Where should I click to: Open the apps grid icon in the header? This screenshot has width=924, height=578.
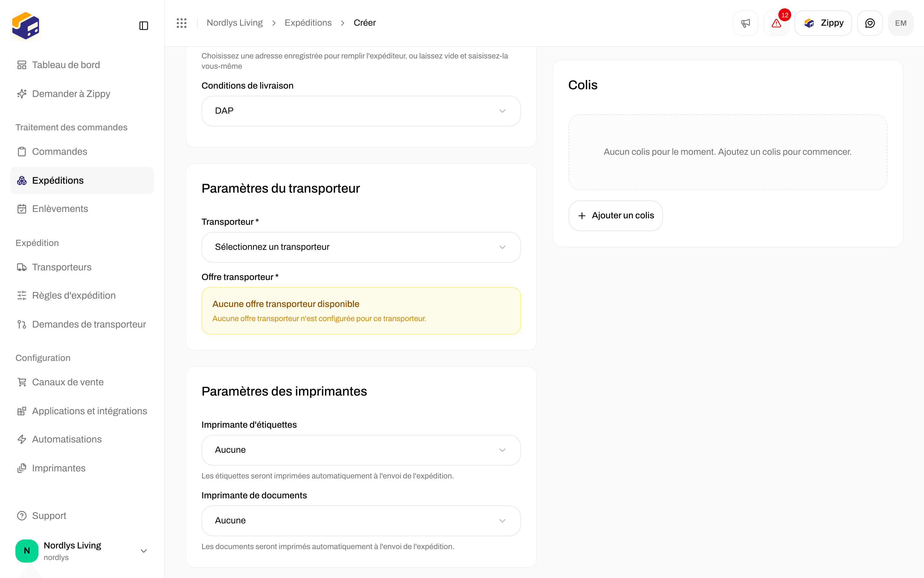click(182, 23)
